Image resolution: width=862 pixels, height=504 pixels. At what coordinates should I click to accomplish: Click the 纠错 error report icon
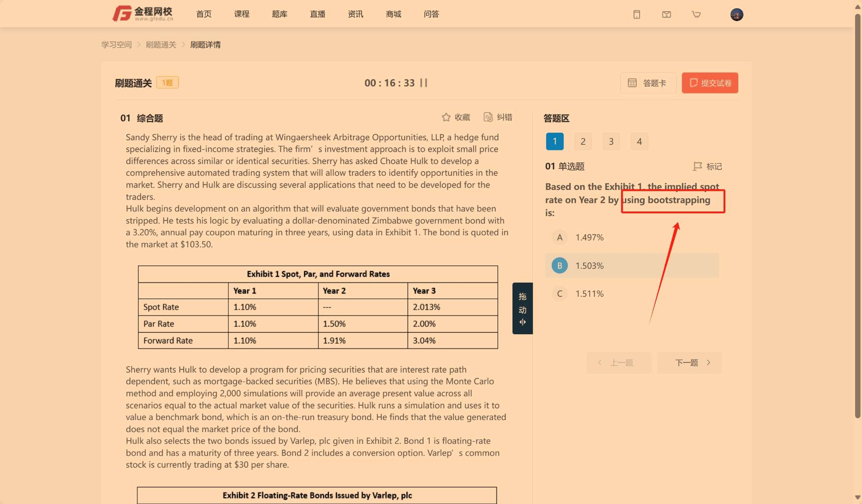tap(488, 117)
